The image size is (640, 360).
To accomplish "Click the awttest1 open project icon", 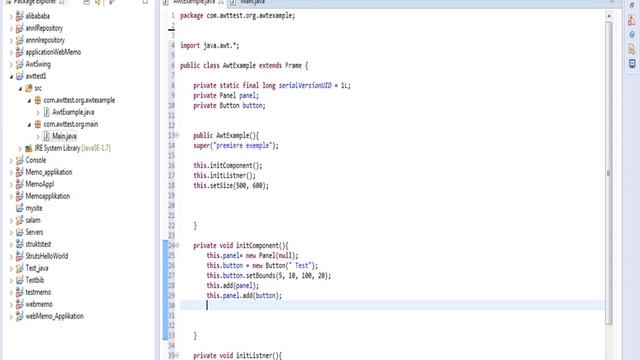I will pyautogui.click(x=19, y=76).
